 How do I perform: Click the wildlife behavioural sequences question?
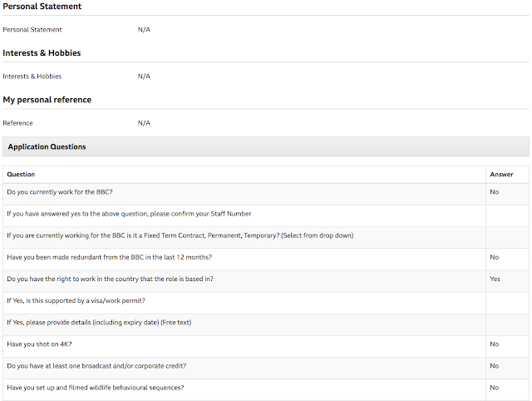[96, 387]
